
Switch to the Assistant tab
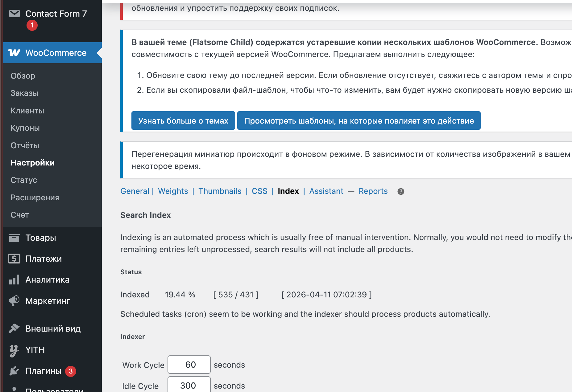(326, 191)
